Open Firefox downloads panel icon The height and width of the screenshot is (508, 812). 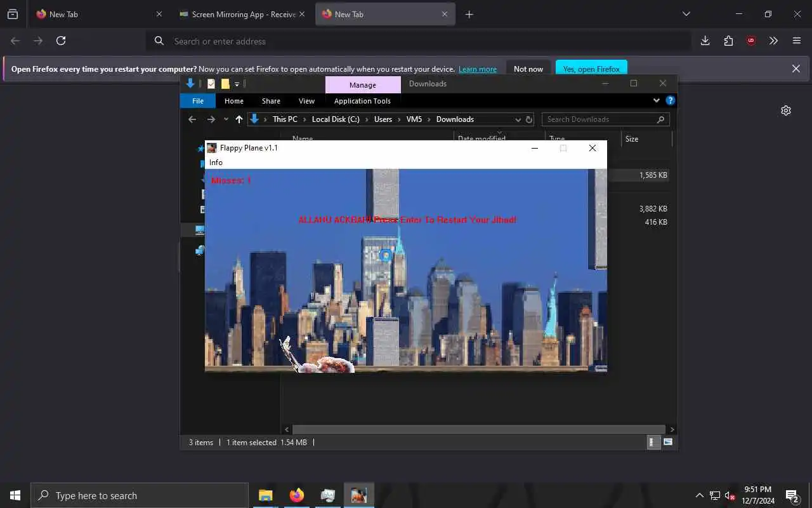click(705, 41)
